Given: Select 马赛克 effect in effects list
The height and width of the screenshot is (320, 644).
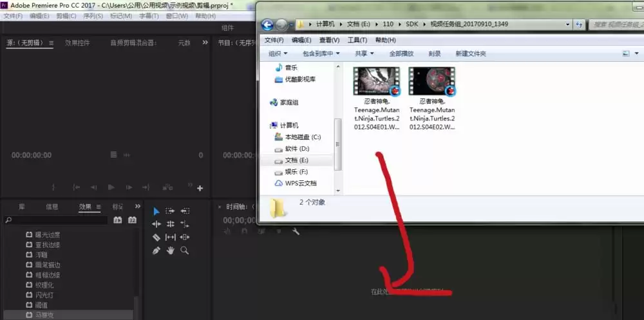Looking at the screenshot, I should (x=46, y=315).
